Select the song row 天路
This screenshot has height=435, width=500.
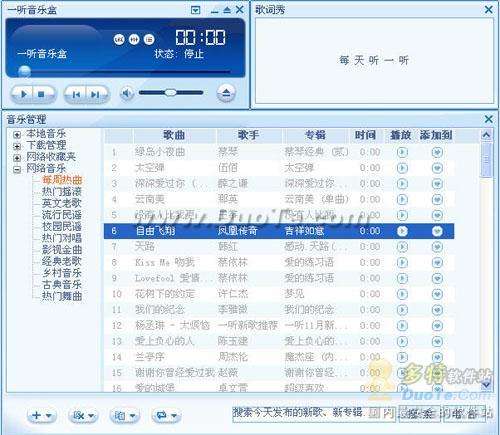click(x=279, y=247)
